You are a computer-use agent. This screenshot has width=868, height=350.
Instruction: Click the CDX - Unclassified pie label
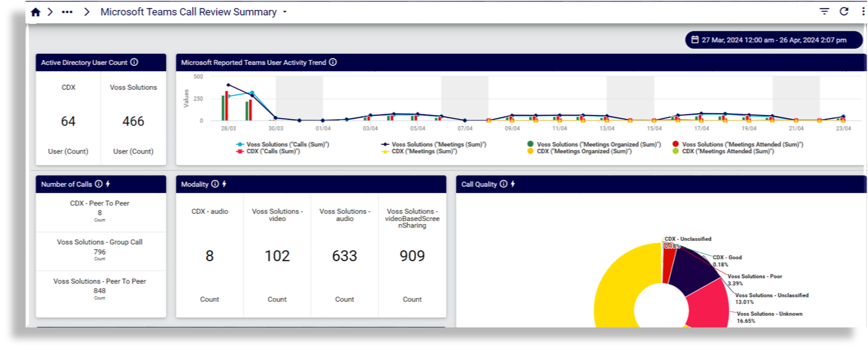[x=688, y=239]
